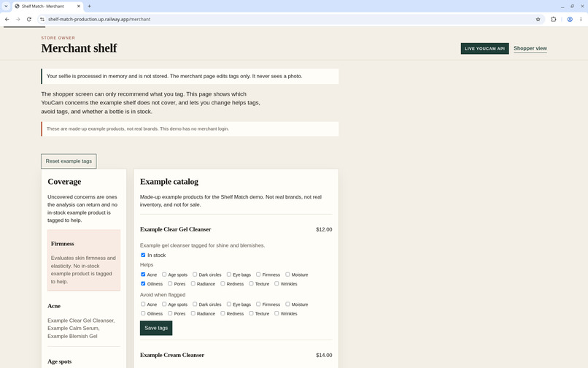This screenshot has width=588, height=368.
Task: Click the Age spots coverage heading
Action: coord(60,361)
